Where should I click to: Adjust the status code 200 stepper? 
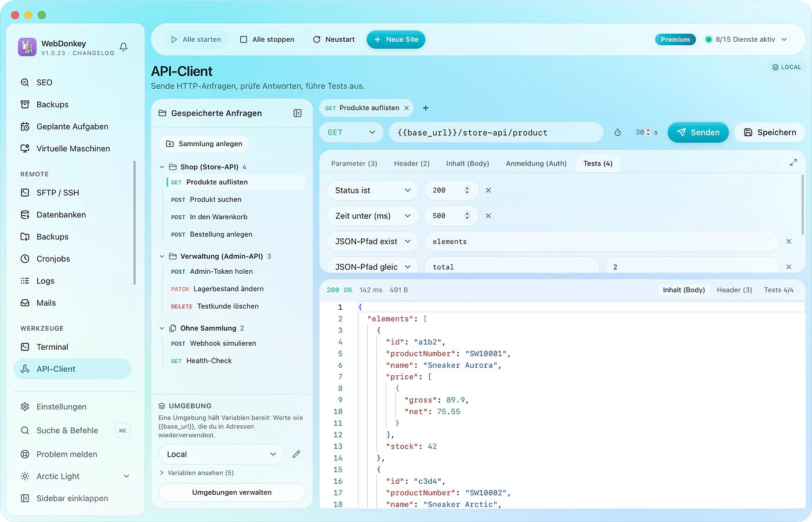point(467,190)
